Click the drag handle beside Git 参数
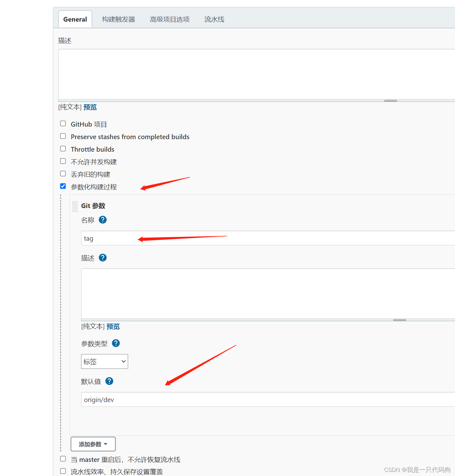The image size is (455, 476). [x=75, y=206]
